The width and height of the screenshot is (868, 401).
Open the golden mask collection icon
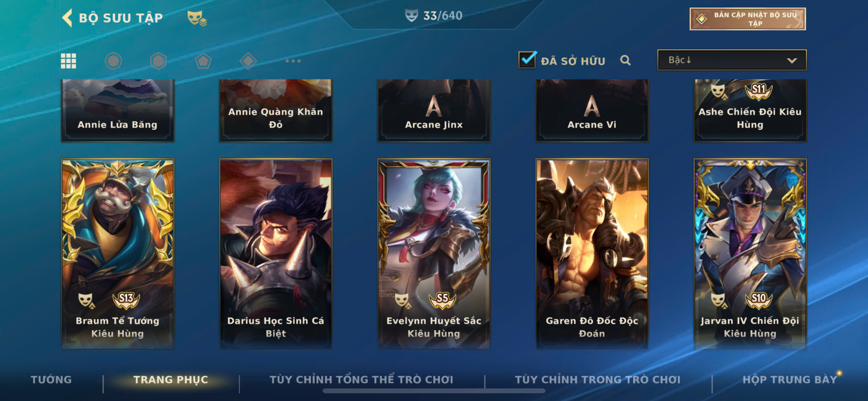coord(197,18)
